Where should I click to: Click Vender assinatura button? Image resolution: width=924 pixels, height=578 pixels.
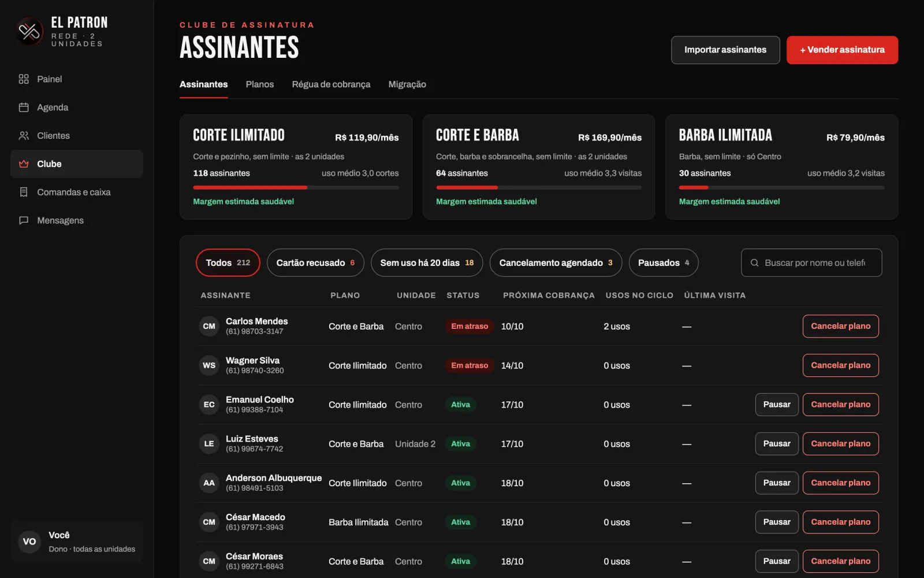[x=842, y=50]
